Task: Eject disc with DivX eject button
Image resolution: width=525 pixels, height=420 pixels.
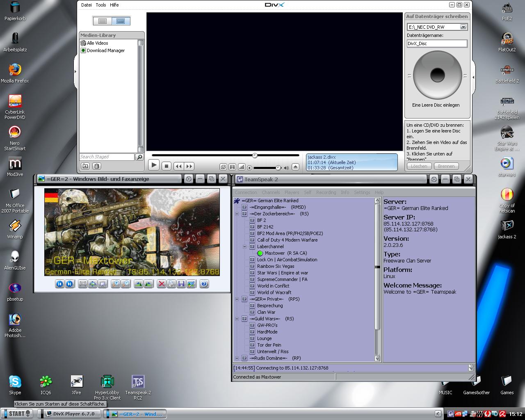Action: [295, 167]
